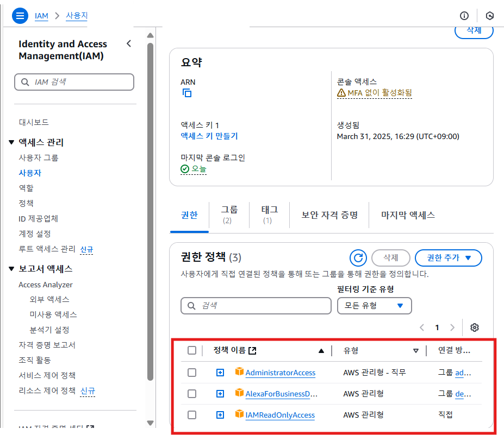Switch to the 권한 tab

pos(189,215)
